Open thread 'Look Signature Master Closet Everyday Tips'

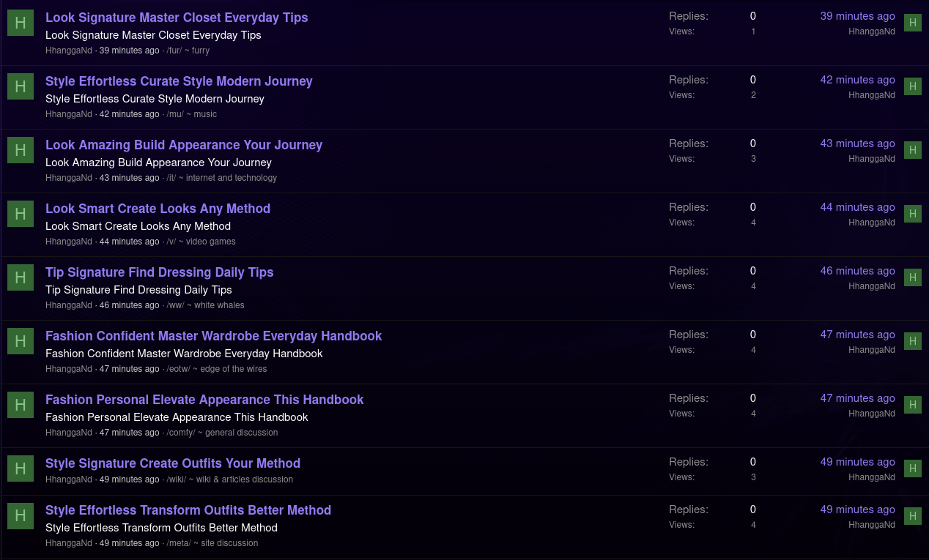tap(177, 18)
